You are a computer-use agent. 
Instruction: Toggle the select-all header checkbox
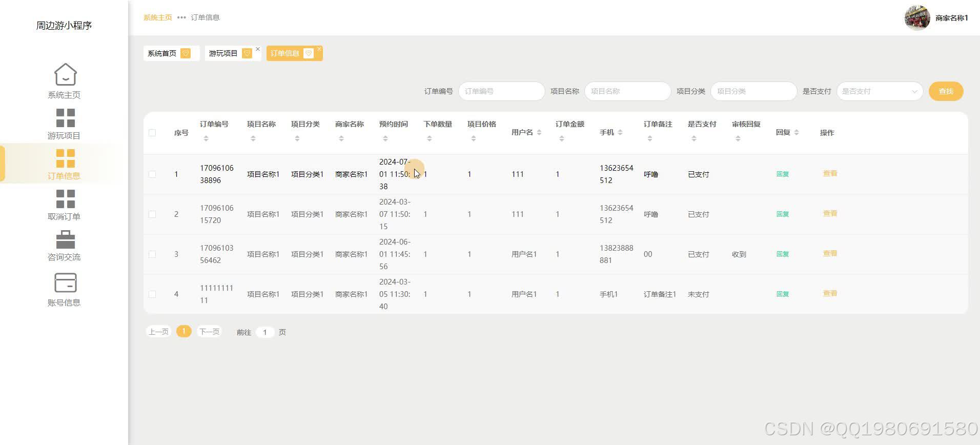(152, 133)
